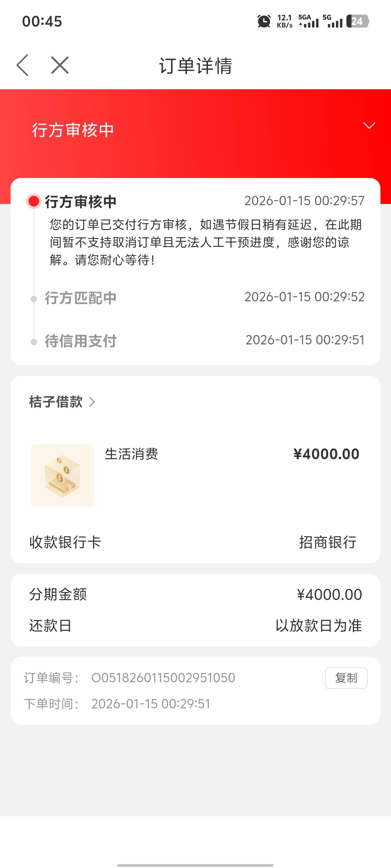Close the order details page
The image size is (391, 868).
(60, 65)
